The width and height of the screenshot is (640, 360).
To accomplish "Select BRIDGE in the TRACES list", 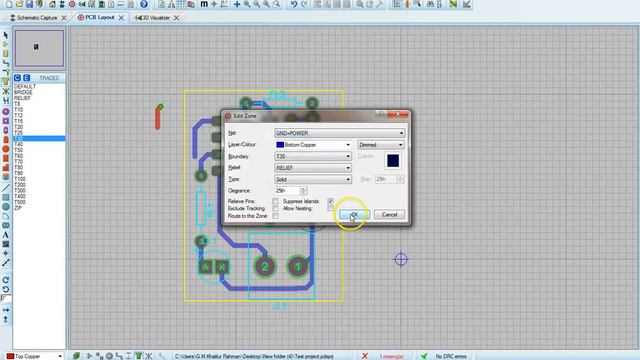I will tap(23, 92).
